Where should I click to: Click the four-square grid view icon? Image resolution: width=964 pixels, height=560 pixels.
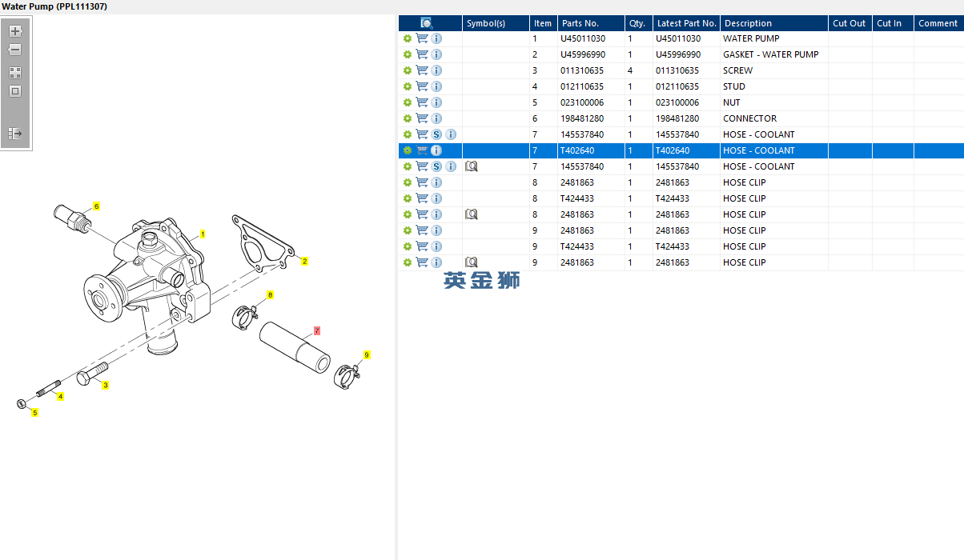click(x=15, y=72)
